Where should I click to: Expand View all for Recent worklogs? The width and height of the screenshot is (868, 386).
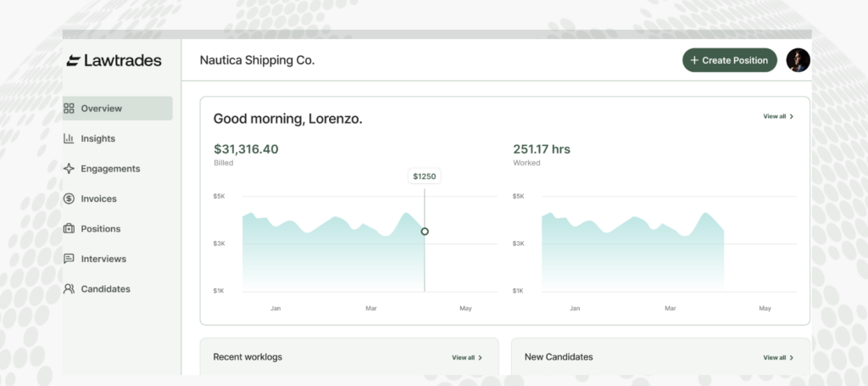point(467,358)
